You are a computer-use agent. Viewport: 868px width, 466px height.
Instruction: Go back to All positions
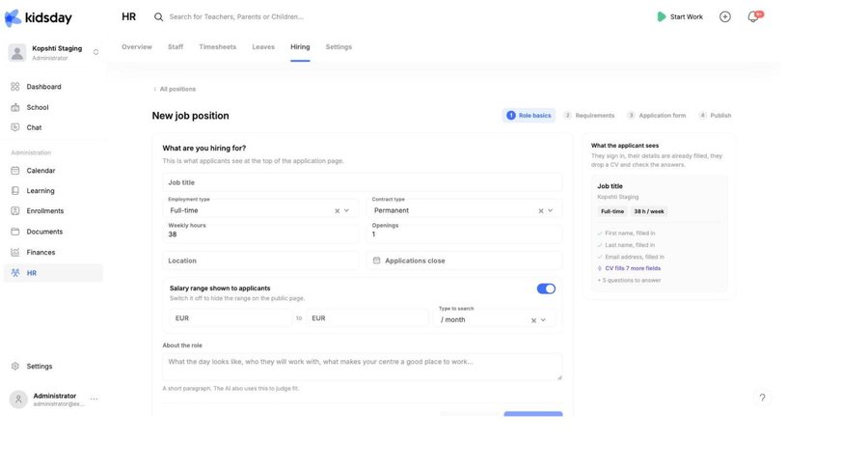pyautogui.click(x=175, y=89)
